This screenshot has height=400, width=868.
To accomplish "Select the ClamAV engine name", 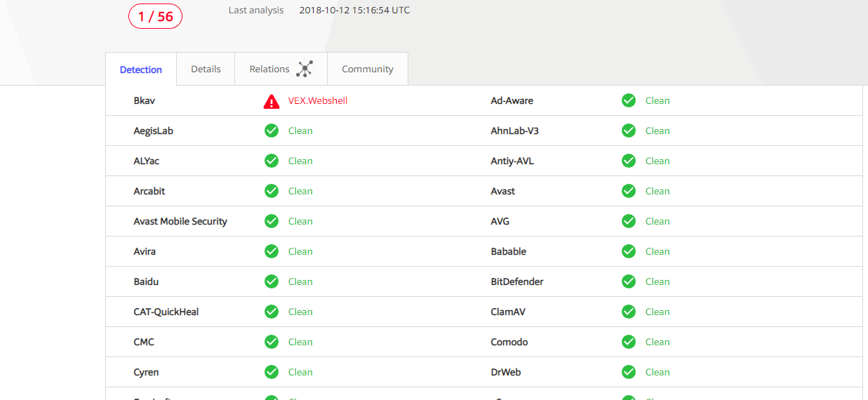I will (509, 312).
